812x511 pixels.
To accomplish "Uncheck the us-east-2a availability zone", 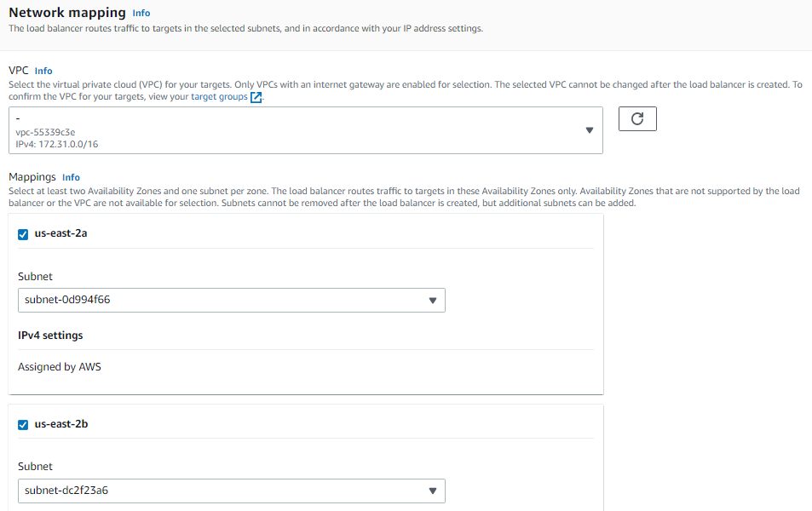I will (23, 234).
